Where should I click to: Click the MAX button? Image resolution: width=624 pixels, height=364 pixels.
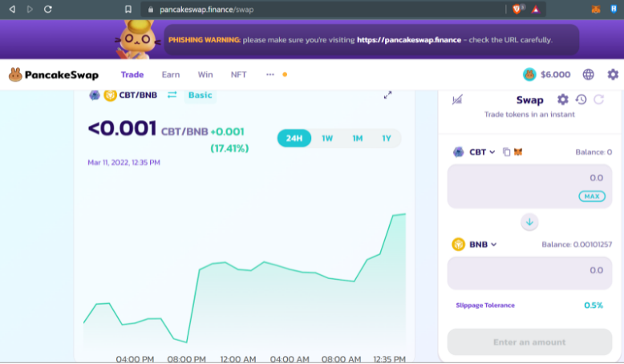[x=592, y=196]
